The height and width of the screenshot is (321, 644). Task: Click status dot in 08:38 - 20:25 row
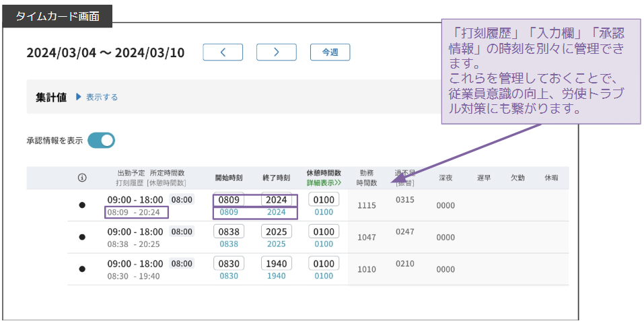[82, 237]
